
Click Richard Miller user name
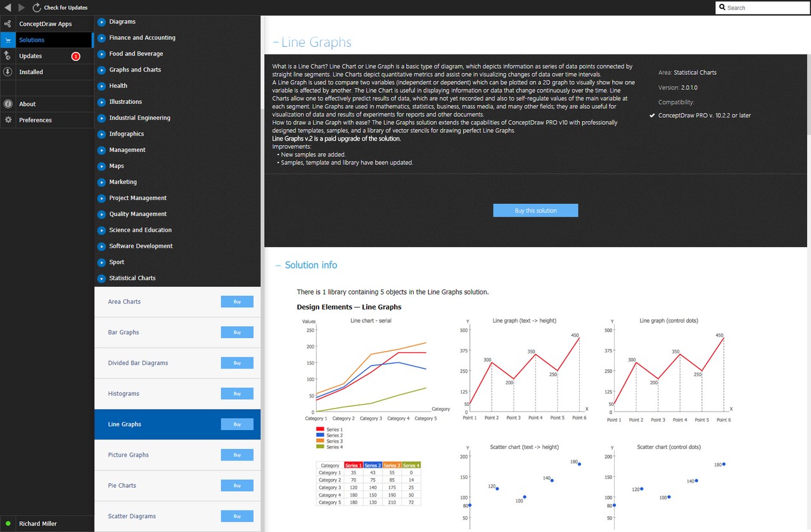pos(38,524)
